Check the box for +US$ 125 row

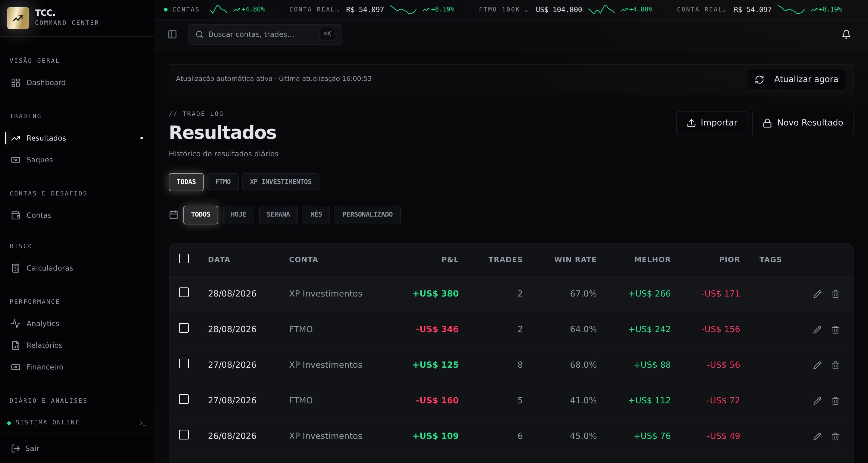pos(184,363)
